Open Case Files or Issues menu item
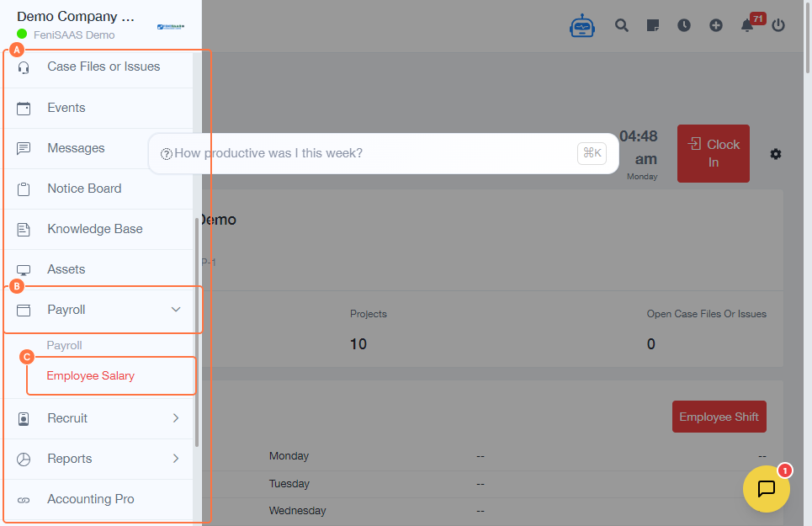Screen dimensions: 812x526 (103, 66)
